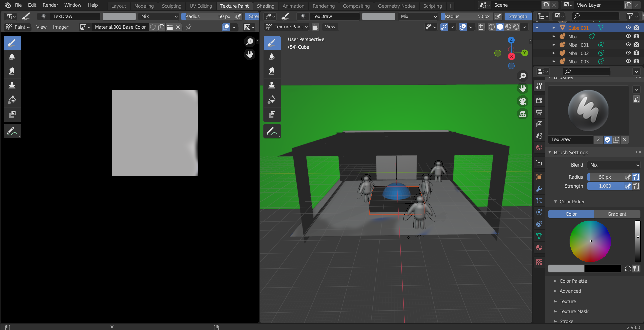
Task: Switch to the Shading workspace tab
Action: click(266, 6)
